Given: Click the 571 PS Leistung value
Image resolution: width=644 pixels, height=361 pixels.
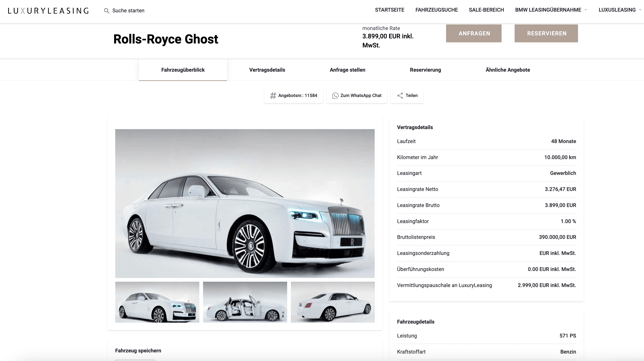Looking at the screenshot, I should (568, 335).
